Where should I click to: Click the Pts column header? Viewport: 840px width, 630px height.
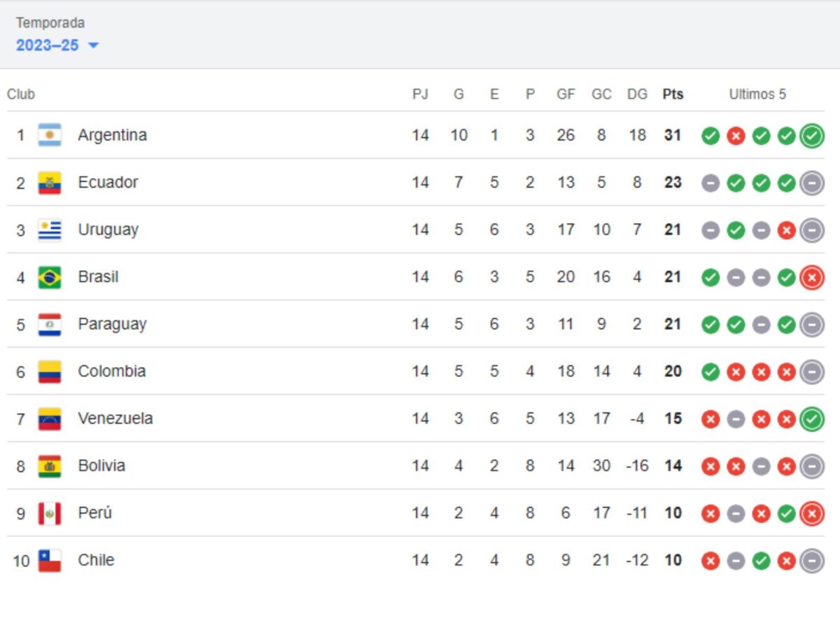click(x=673, y=94)
